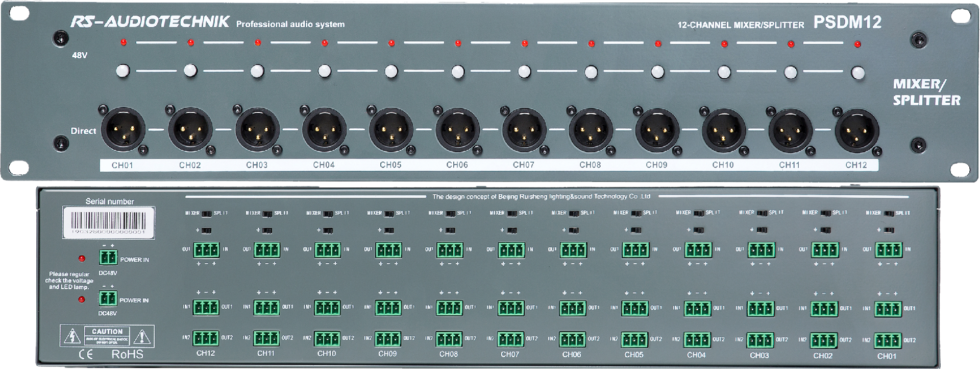Image resolution: width=980 pixels, height=369 pixels.
Task: Toggle the 48V phantom button for CH01
Action: click(123, 71)
